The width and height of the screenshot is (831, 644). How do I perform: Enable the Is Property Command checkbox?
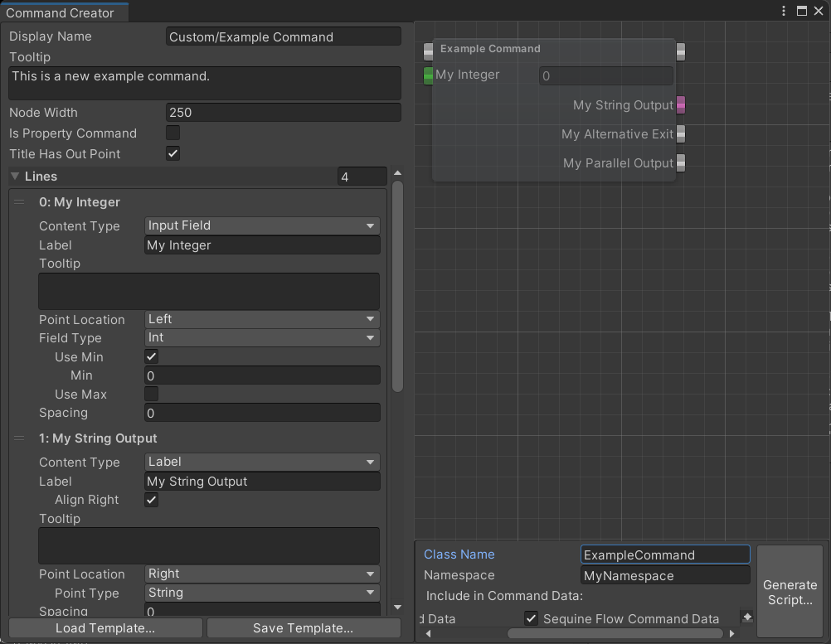173,133
